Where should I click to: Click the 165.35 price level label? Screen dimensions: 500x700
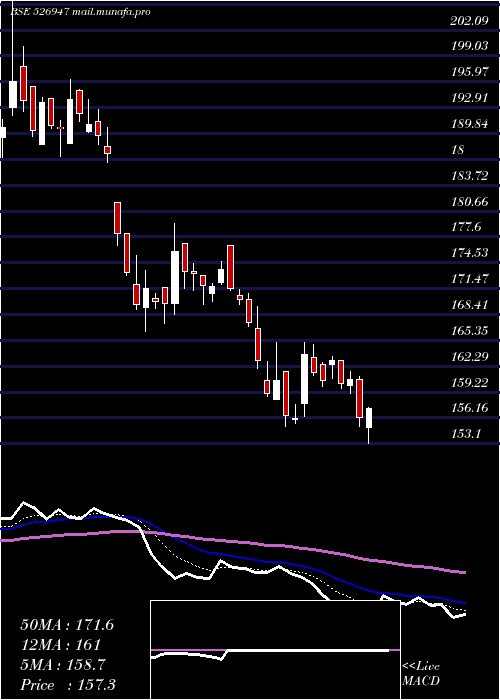(x=469, y=331)
